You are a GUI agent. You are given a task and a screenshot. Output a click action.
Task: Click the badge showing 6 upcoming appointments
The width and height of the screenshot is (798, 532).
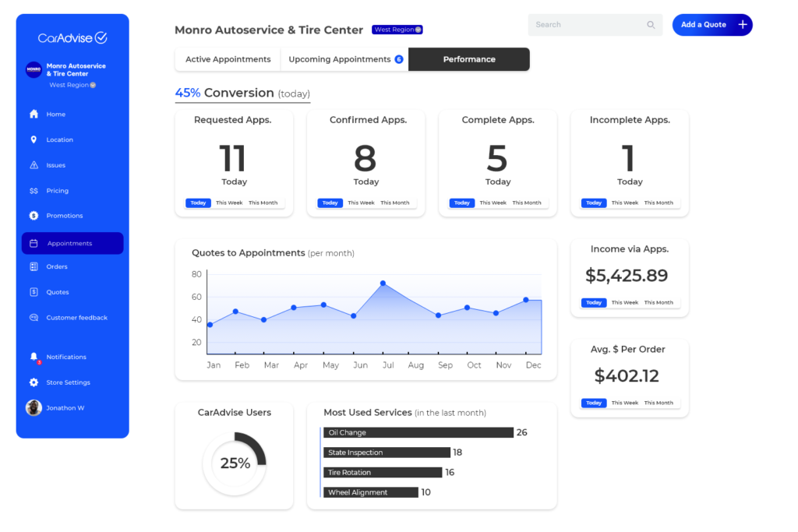[x=399, y=59]
